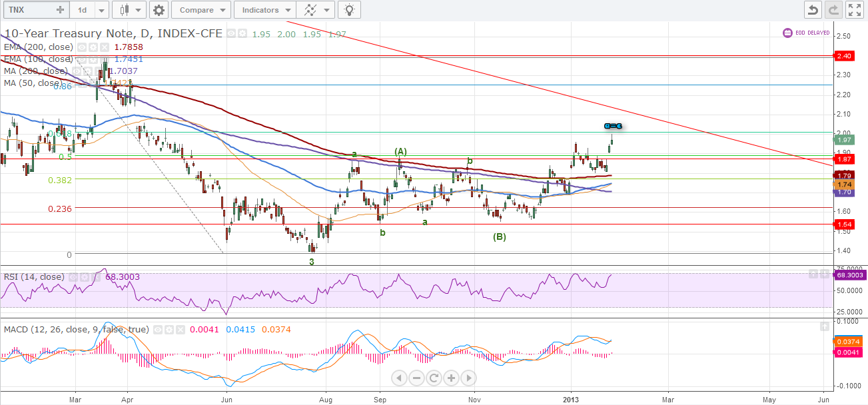
Task: Click the pink 0.0041 MACD axis label
Action: 847,352
